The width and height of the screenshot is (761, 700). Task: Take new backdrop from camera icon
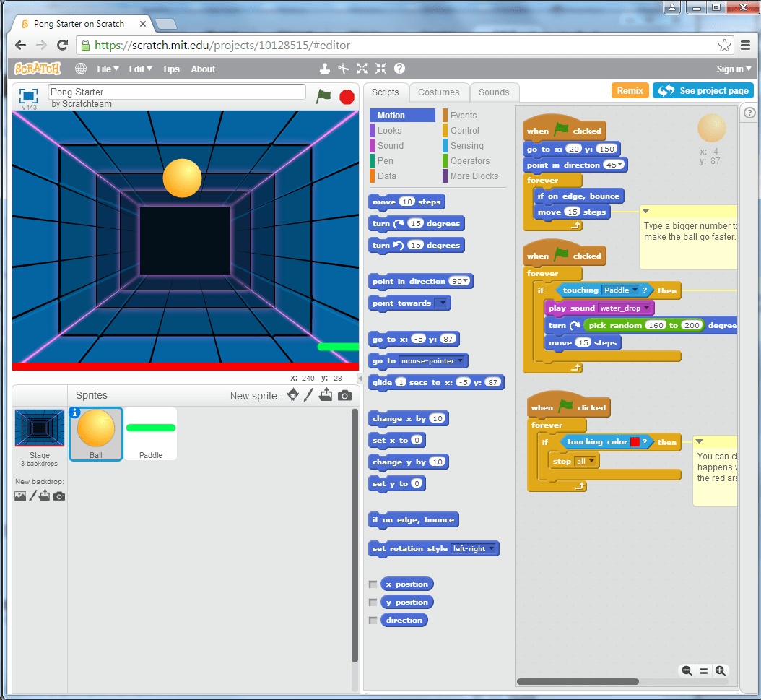59,496
